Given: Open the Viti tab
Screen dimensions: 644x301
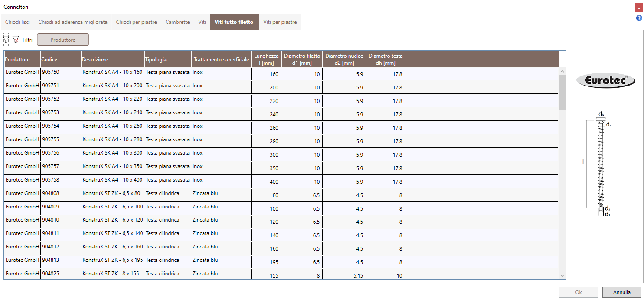Looking at the screenshot, I should pyautogui.click(x=202, y=22).
